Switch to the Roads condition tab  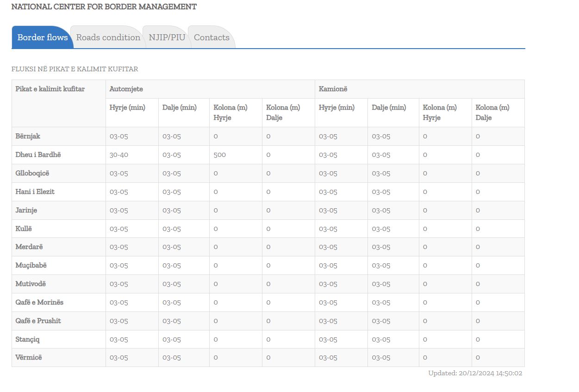(108, 37)
